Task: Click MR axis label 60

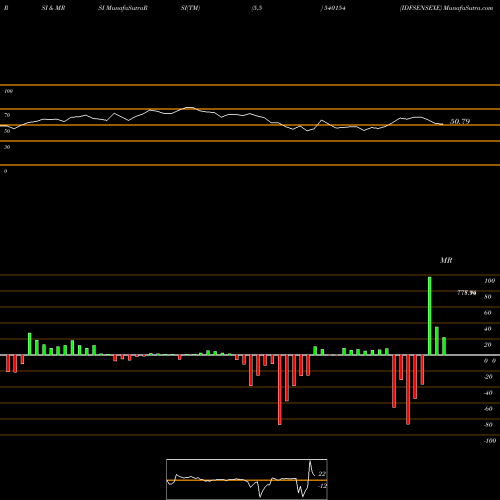Action: (x=488, y=313)
